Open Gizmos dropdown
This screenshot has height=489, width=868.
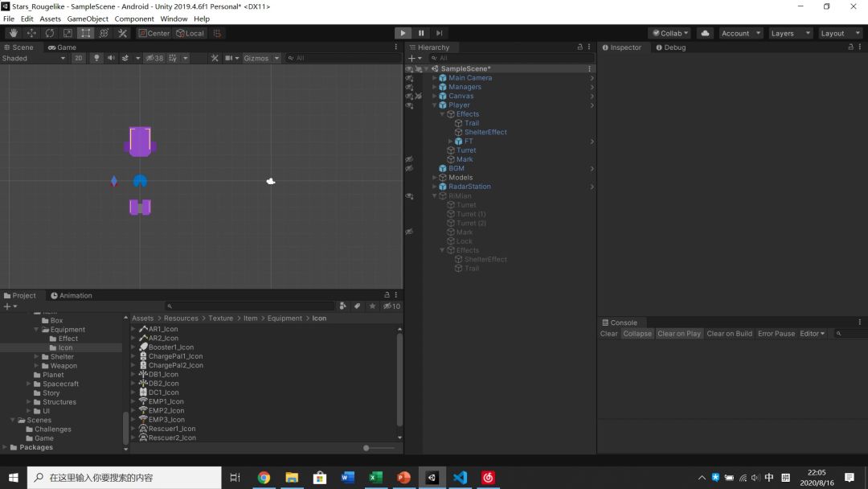pyautogui.click(x=260, y=58)
